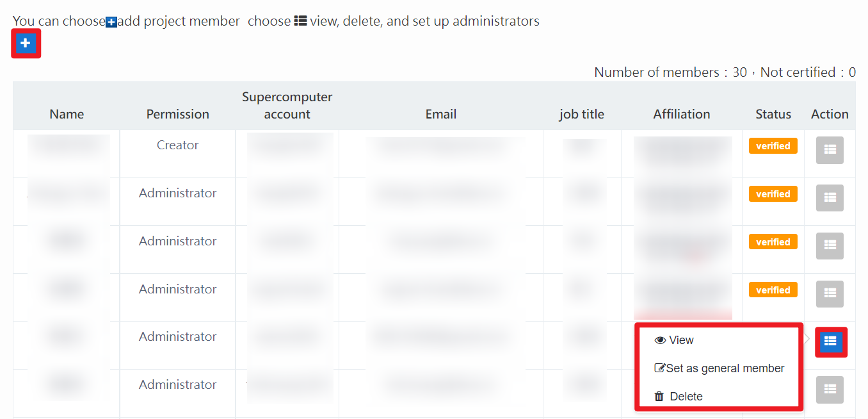868x419 pixels.
Task: Click the Affiliation column header
Action: pyautogui.click(x=681, y=114)
